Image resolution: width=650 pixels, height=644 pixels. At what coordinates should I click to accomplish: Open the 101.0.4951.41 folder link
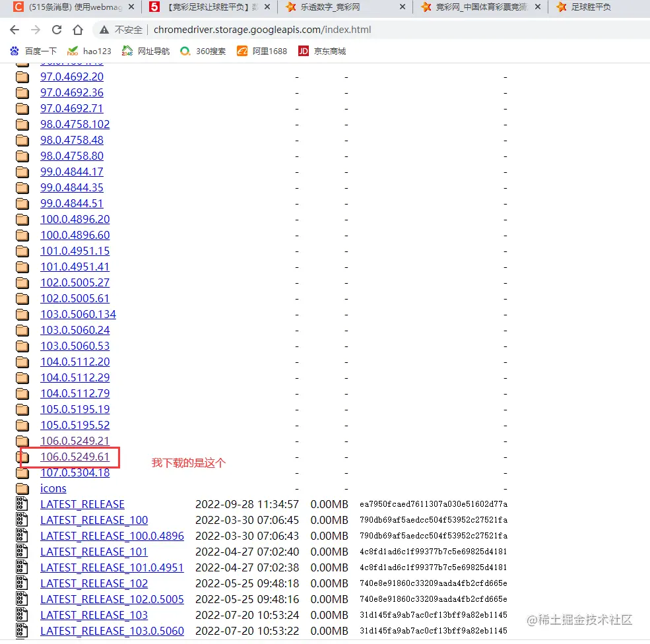[75, 267]
